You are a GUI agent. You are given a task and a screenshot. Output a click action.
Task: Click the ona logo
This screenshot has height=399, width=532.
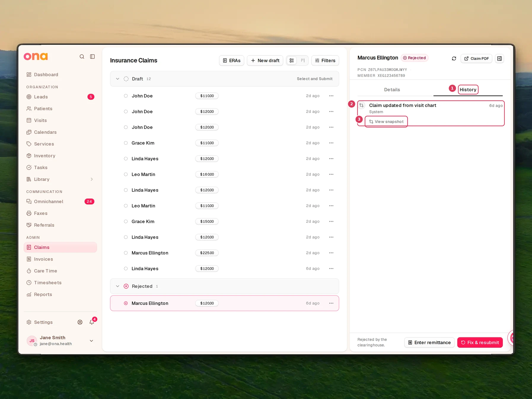click(x=36, y=56)
